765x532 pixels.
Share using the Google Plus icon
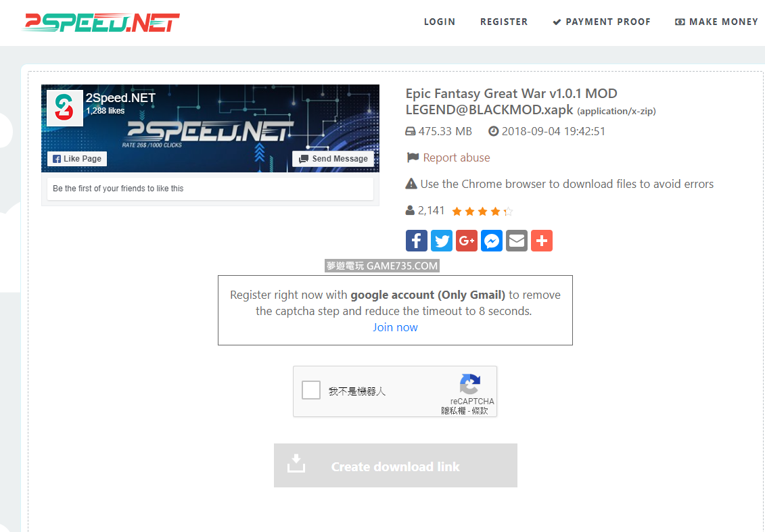467,241
